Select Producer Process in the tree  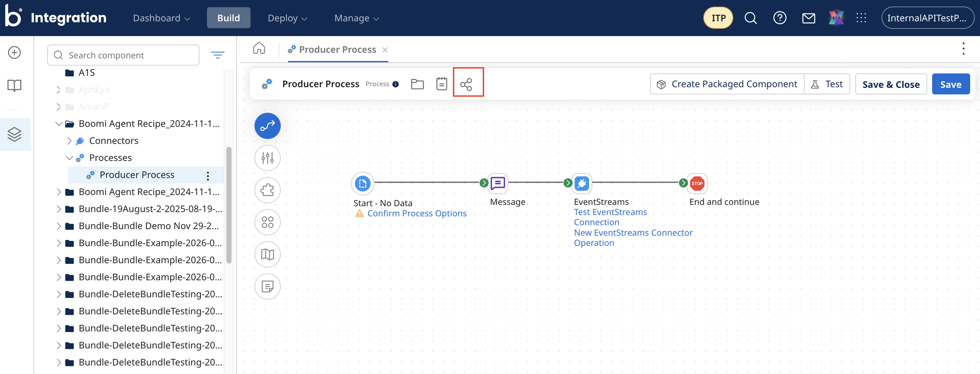pos(137,175)
